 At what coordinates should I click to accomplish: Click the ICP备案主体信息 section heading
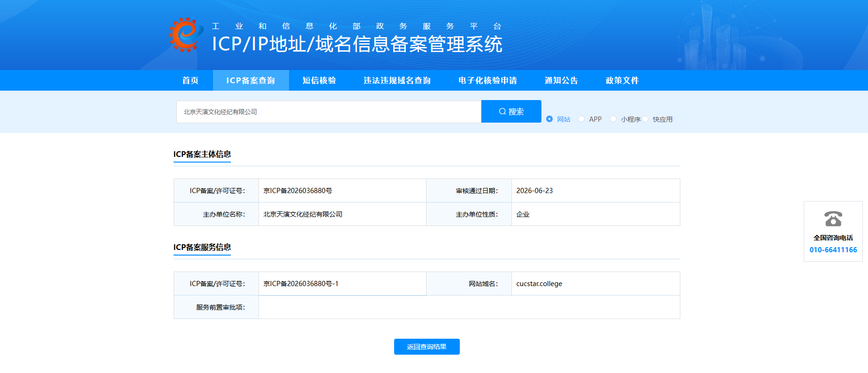202,154
